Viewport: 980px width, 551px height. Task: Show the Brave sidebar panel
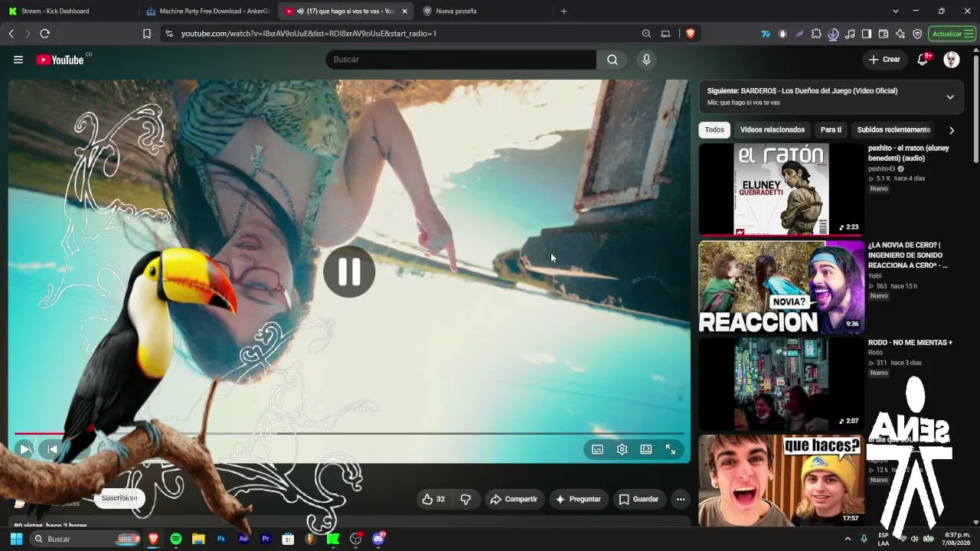tap(867, 34)
